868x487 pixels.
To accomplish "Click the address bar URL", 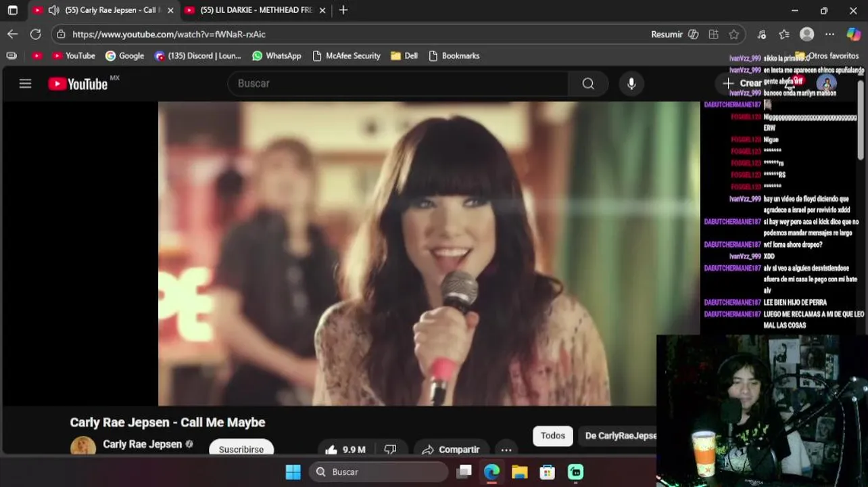I will click(169, 34).
